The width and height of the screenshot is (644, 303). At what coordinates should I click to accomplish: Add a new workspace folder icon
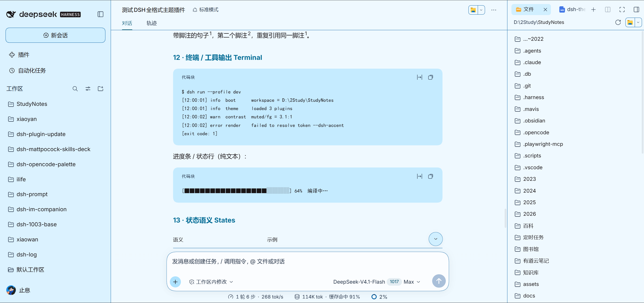(101, 89)
